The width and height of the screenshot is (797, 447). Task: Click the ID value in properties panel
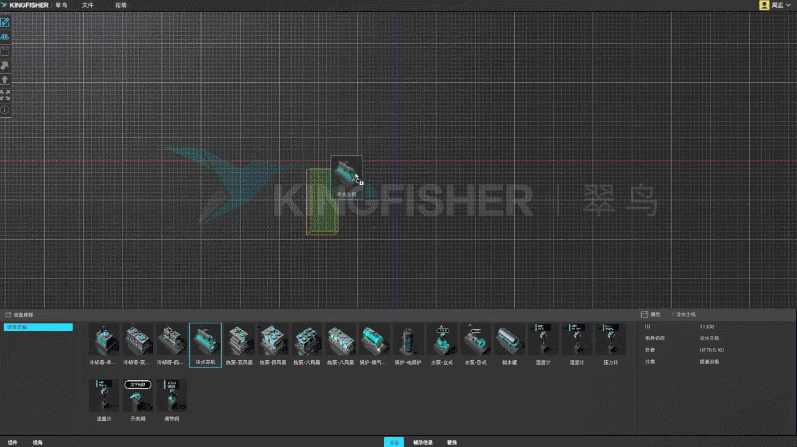tap(707, 326)
